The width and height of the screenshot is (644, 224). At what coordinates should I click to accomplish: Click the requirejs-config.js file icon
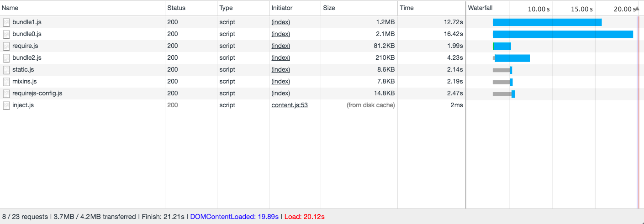(x=6, y=94)
